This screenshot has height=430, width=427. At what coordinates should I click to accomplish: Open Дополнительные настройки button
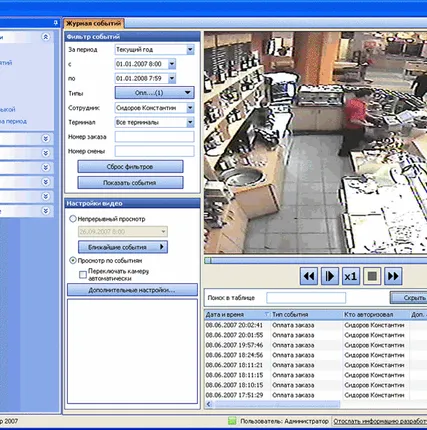pyautogui.click(x=132, y=290)
